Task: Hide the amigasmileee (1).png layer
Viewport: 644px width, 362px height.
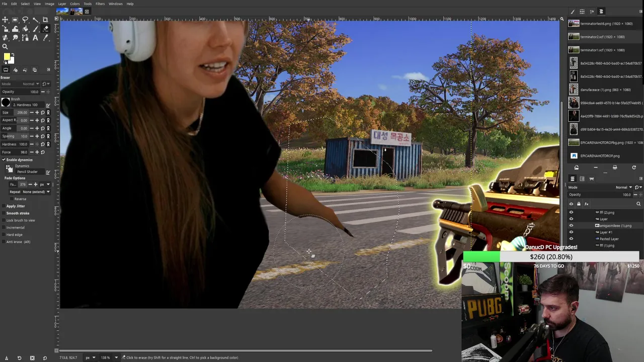Action: 571,225
